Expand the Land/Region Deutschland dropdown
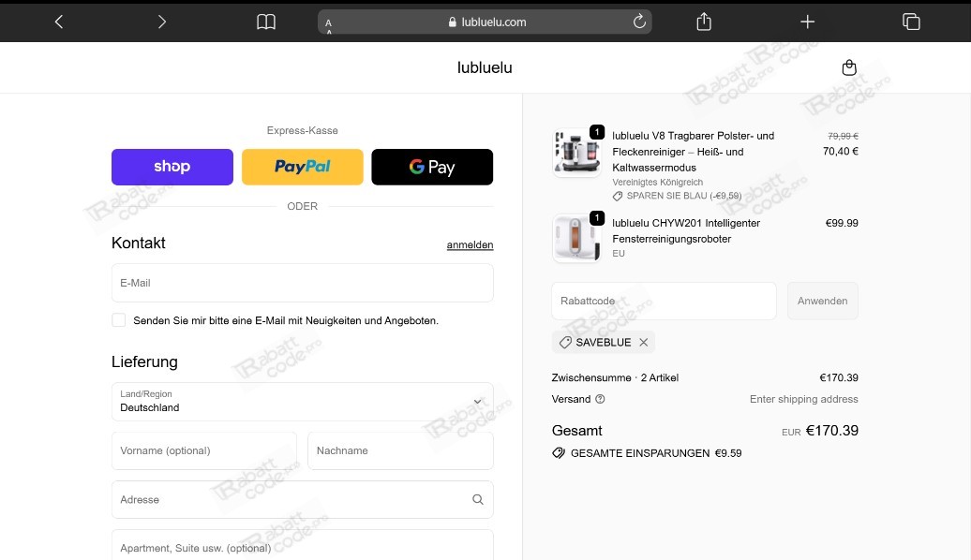Image resolution: width=971 pixels, height=560 pixels. point(302,402)
